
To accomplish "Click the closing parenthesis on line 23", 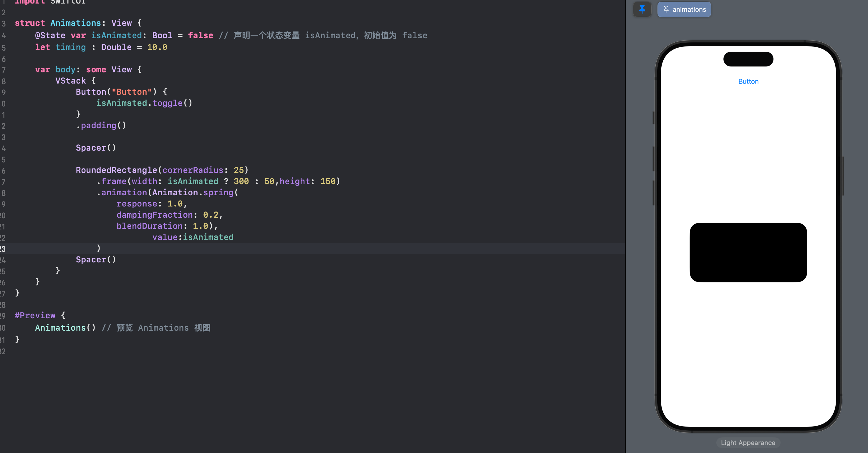I will (x=99, y=248).
